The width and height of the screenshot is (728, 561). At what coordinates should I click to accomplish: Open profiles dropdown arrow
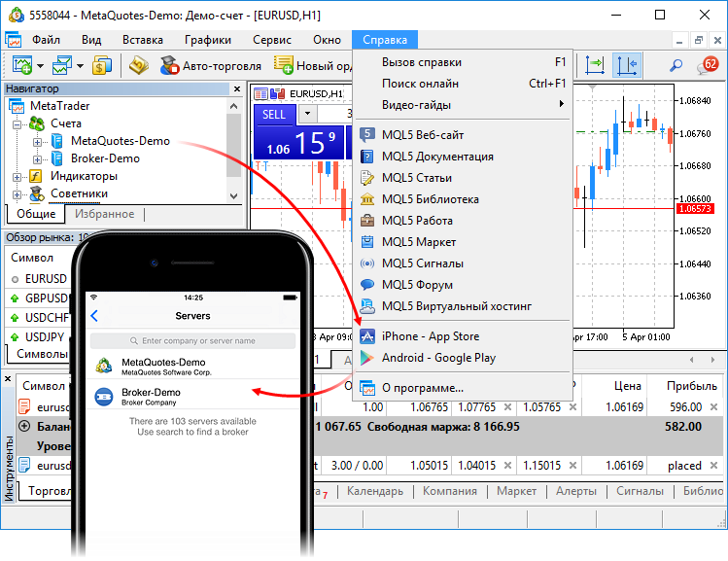tap(80, 66)
